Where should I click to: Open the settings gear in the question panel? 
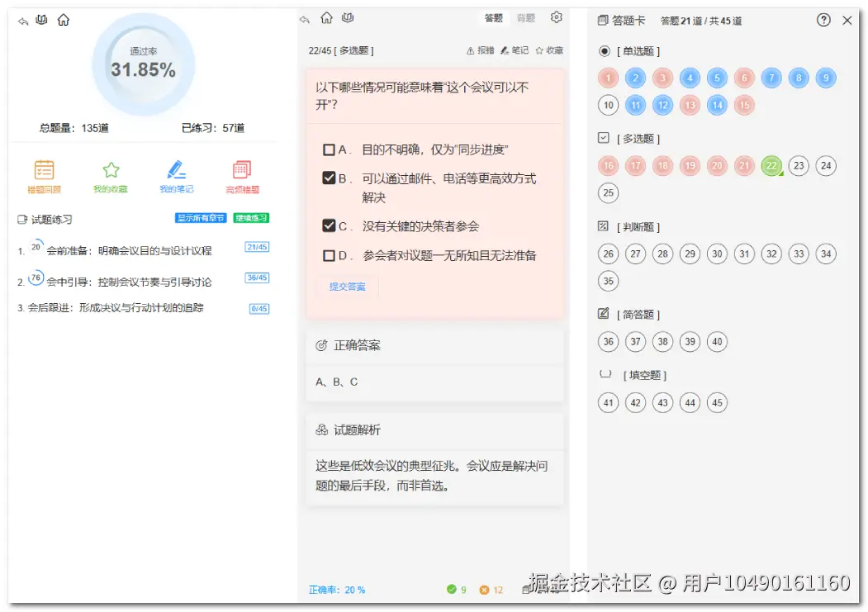pos(556,17)
